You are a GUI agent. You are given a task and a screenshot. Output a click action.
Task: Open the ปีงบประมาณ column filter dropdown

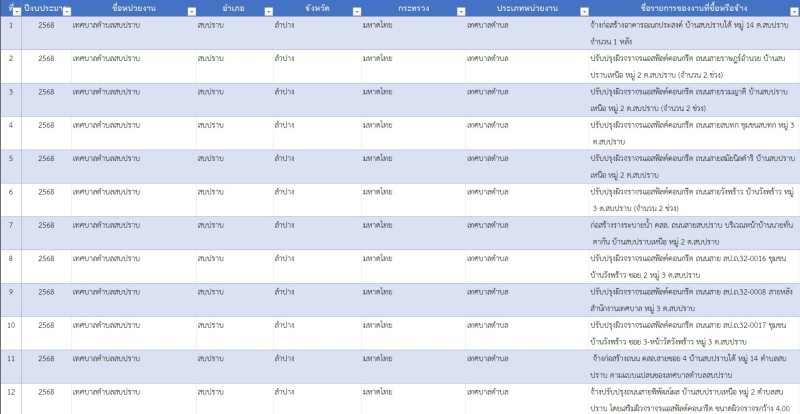point(64,9)
